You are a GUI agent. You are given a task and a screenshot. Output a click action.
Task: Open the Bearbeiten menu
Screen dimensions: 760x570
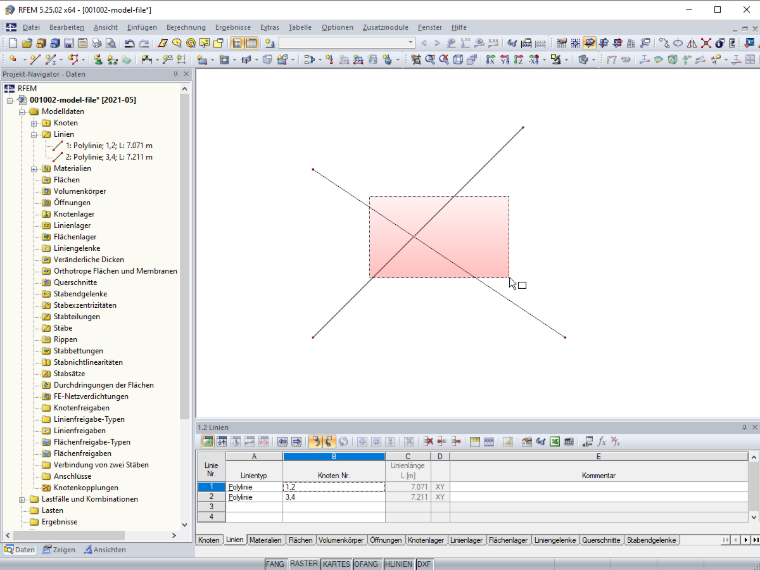[67, 27]
